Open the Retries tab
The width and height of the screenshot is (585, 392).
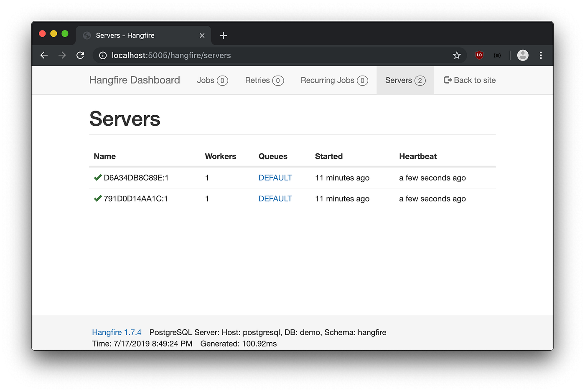pyautogui.click(x=265, y=80)
